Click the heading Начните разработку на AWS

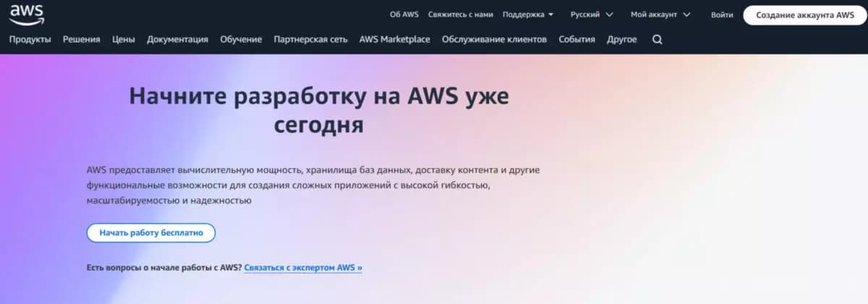[x=319, y=110]
